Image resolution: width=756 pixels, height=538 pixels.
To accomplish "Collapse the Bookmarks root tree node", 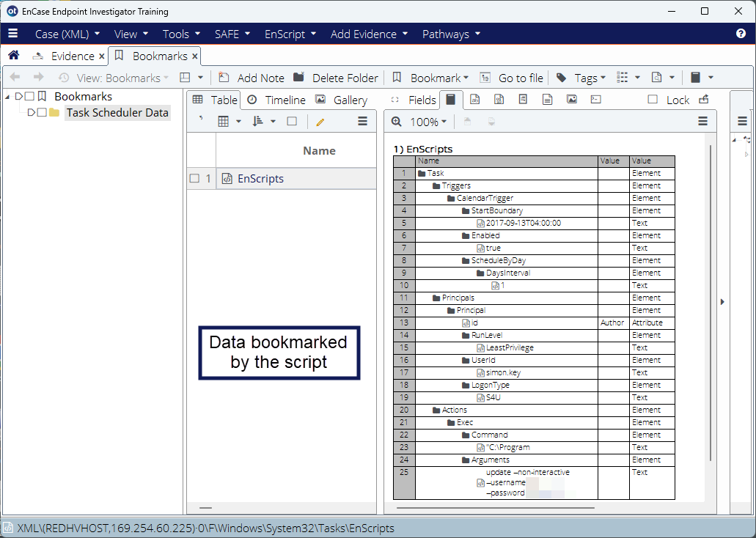I will pyautogui.click(x=7, y=97).
